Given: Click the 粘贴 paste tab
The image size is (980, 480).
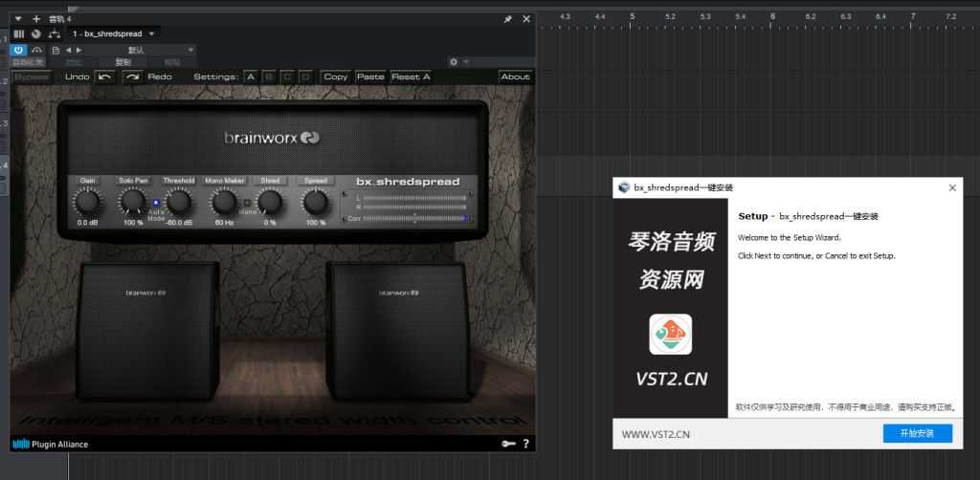Looking at the screenshot, I should click(x=172, y=62).
